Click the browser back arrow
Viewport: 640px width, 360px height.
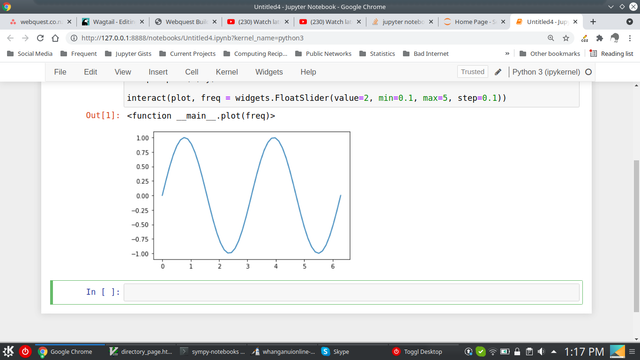pos(10,38)
